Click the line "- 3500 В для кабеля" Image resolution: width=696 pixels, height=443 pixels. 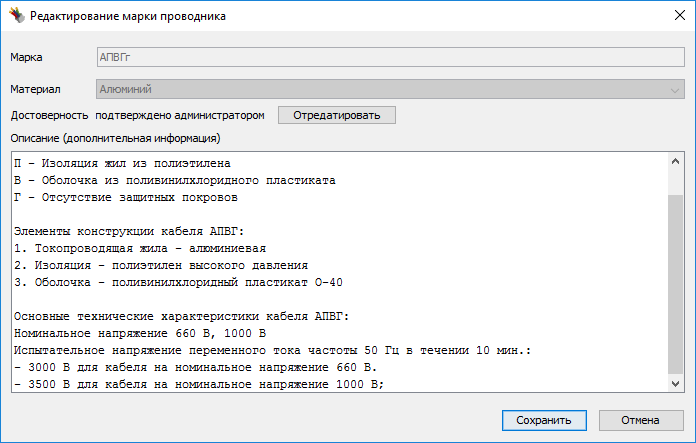199,384
